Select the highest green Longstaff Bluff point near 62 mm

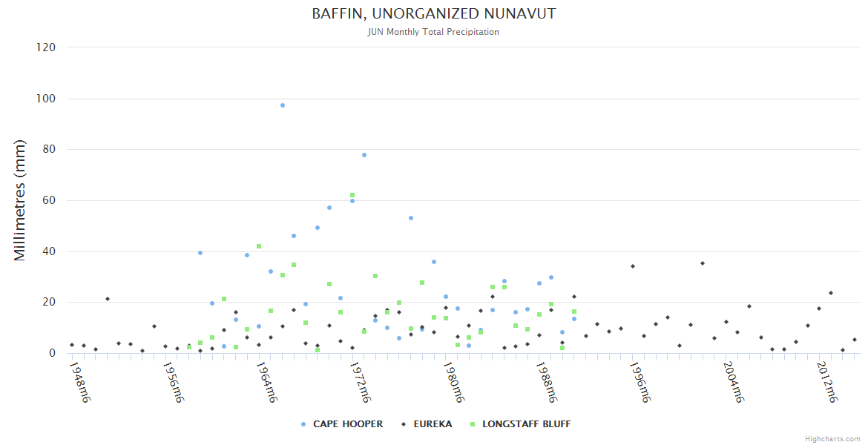tap(352, 195)
